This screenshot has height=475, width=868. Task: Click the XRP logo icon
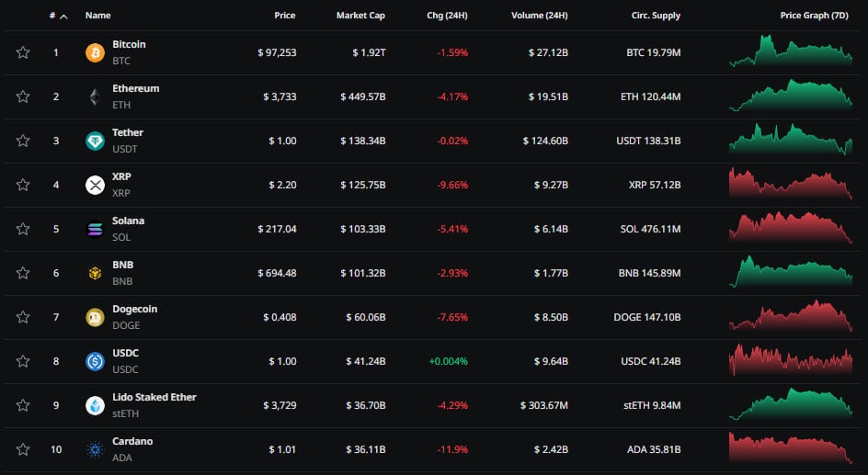tap(95, 185)
